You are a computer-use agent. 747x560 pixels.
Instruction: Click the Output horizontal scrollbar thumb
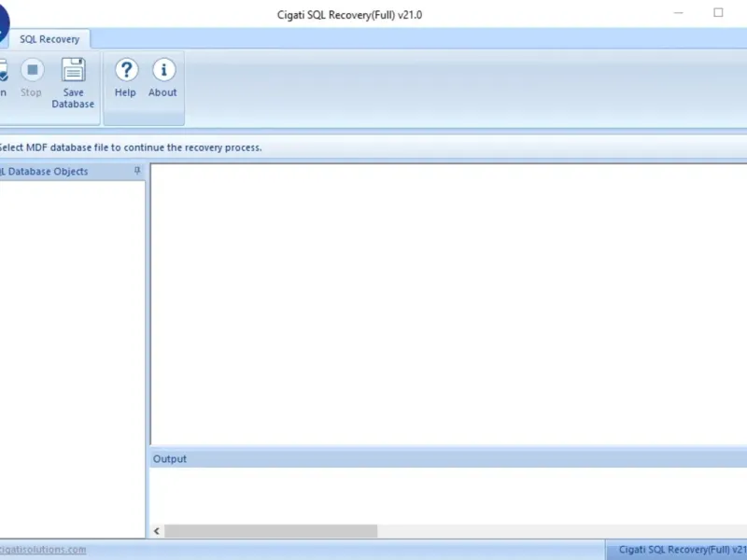point(271,531)
